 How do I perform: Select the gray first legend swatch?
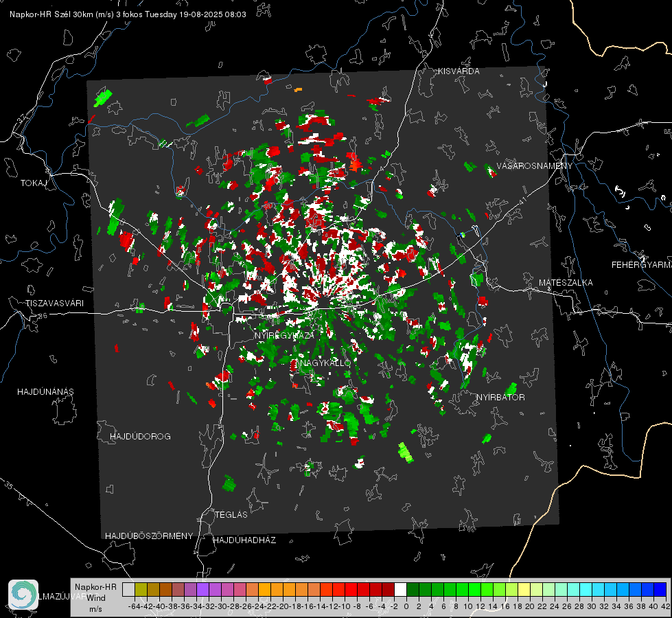tap(128, 590)
